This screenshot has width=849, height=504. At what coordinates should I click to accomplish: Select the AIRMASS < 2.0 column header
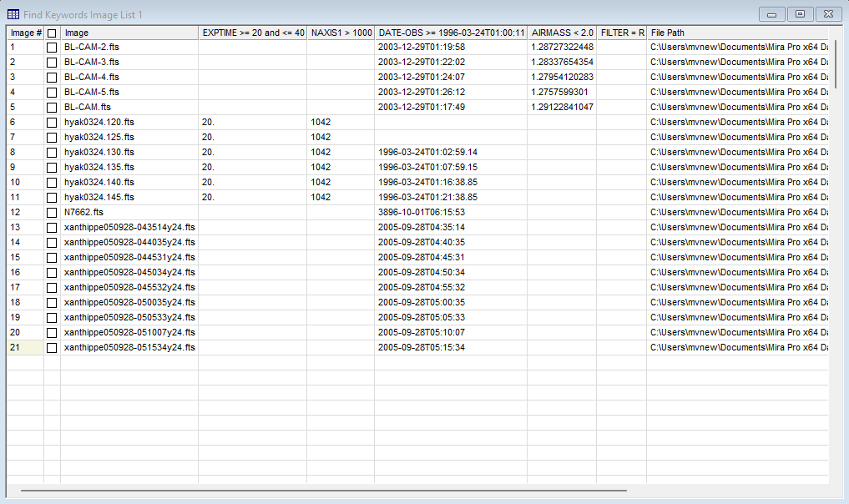click(562, 33)
